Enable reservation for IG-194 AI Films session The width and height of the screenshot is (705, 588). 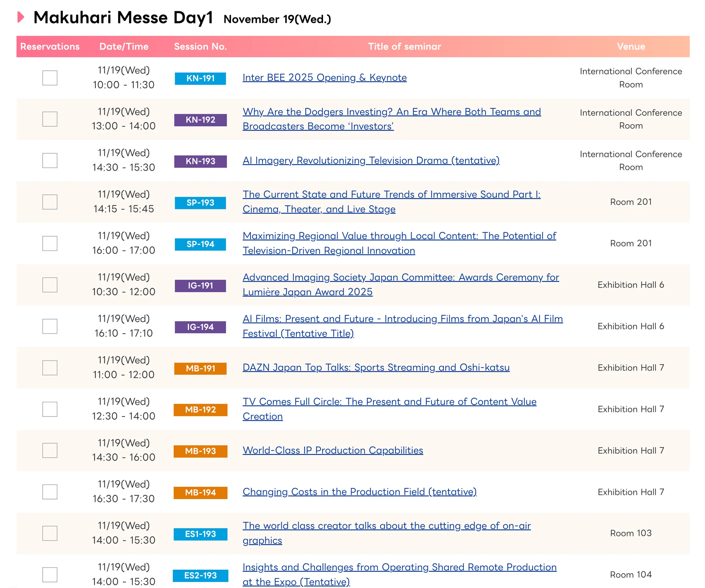(50, 326)
